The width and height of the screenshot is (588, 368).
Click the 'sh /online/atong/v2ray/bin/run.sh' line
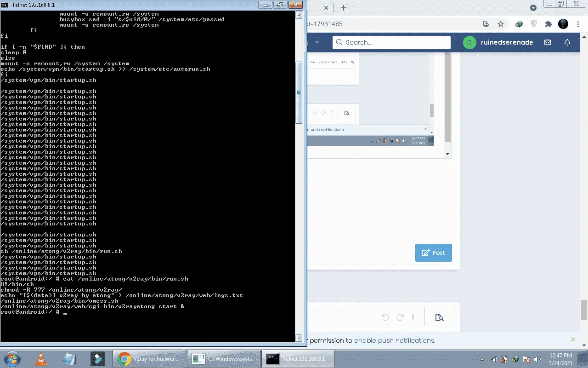click(61, 251)
